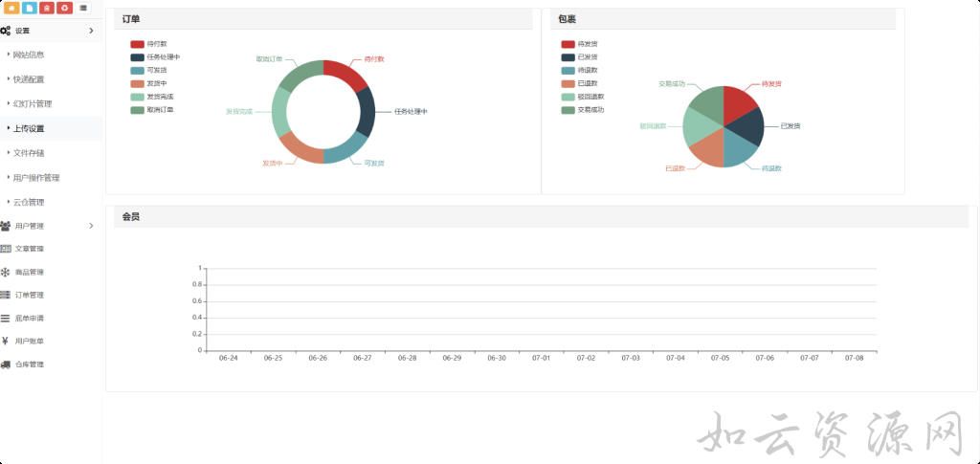
Task: Click the white list menu icon button
Action: pyautogui.click(x=84, y=9)
